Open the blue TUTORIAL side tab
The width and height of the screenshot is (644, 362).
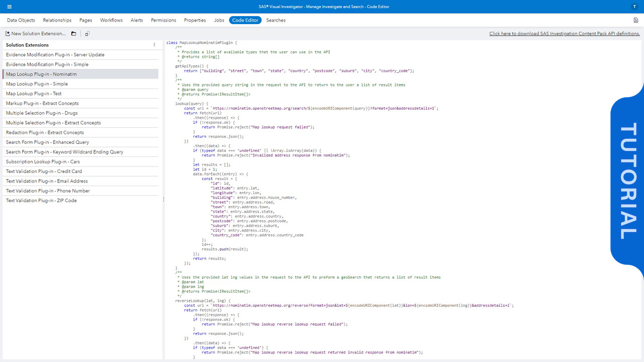(628, 181)
